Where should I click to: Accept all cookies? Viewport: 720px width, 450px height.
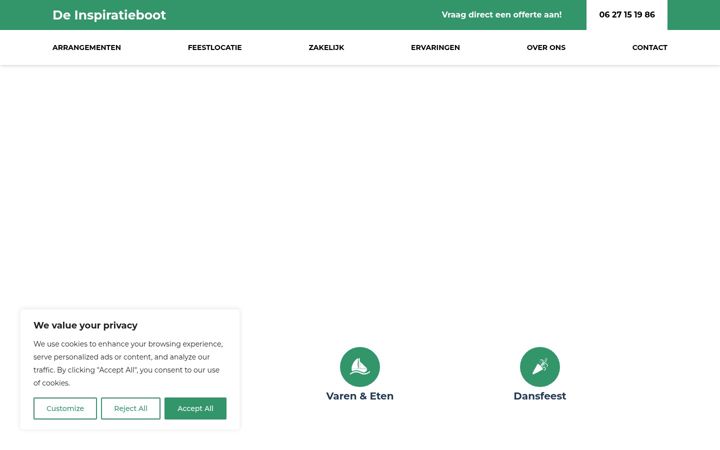click(195, 408)
